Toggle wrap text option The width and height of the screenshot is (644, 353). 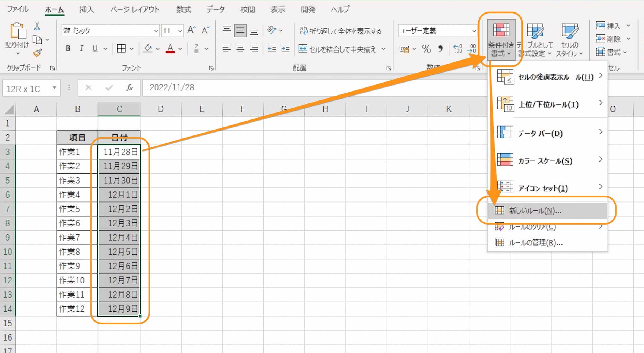(340, 31)
